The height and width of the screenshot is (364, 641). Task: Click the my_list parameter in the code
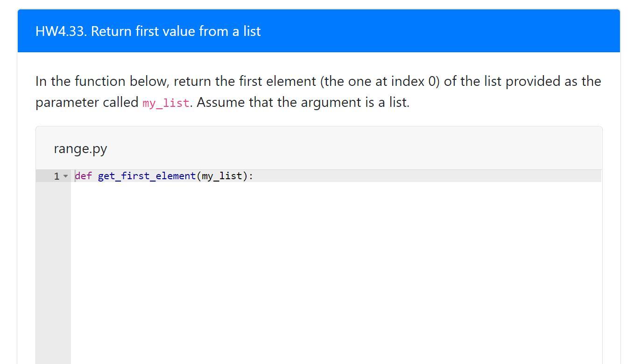(x=222, y=176)
